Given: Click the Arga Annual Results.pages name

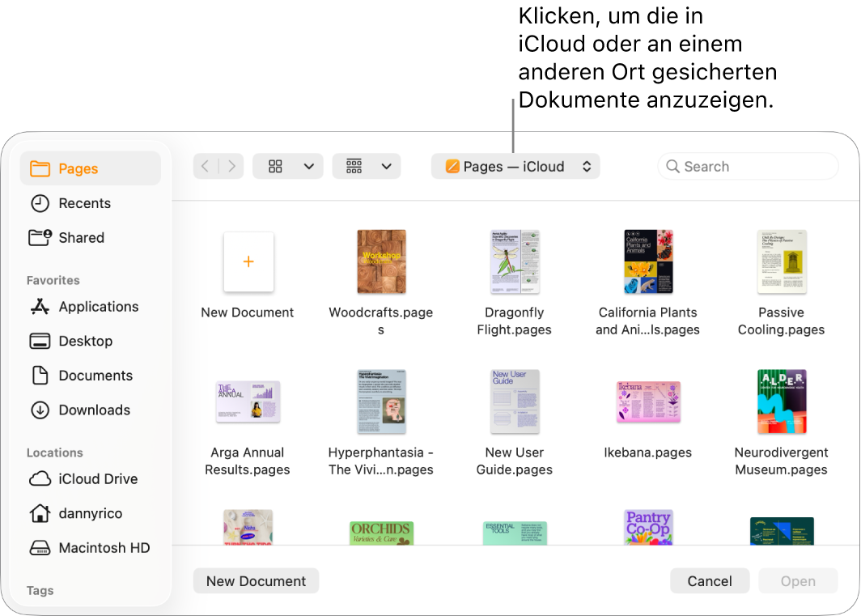Looking at the screenshot, I should [248, 461].
